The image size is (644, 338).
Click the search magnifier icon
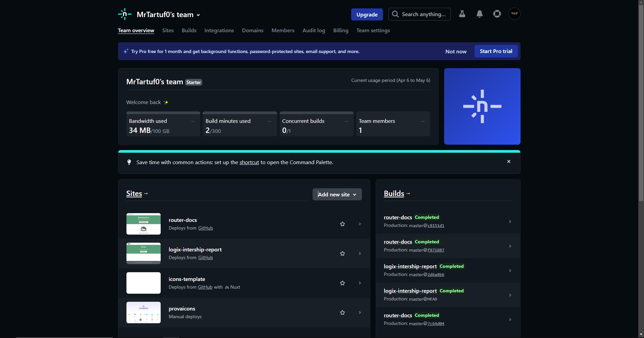395,14
